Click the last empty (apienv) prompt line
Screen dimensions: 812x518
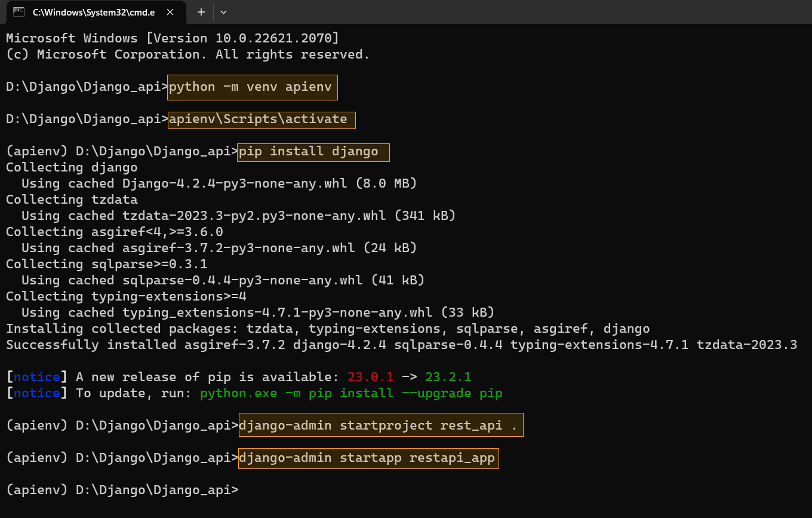pos(122,490)
